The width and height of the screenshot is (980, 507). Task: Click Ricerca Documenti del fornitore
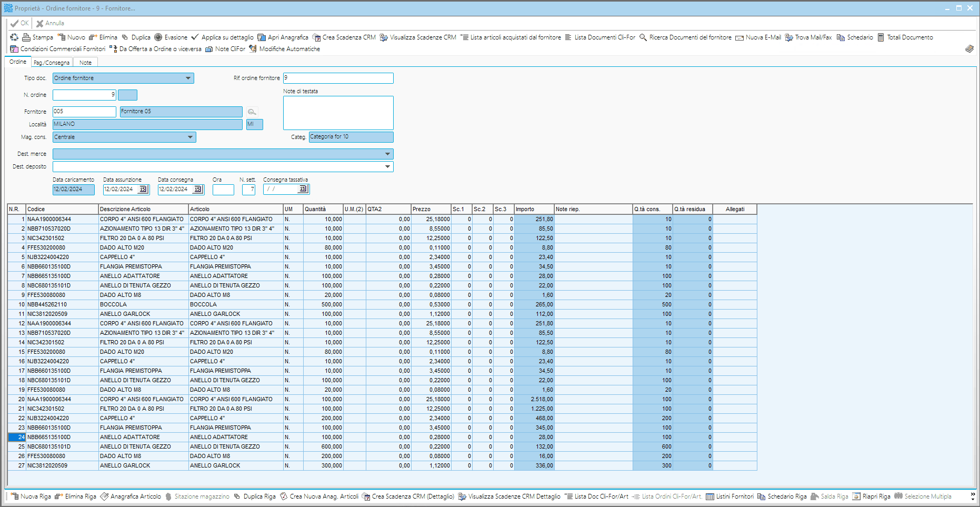685,37
